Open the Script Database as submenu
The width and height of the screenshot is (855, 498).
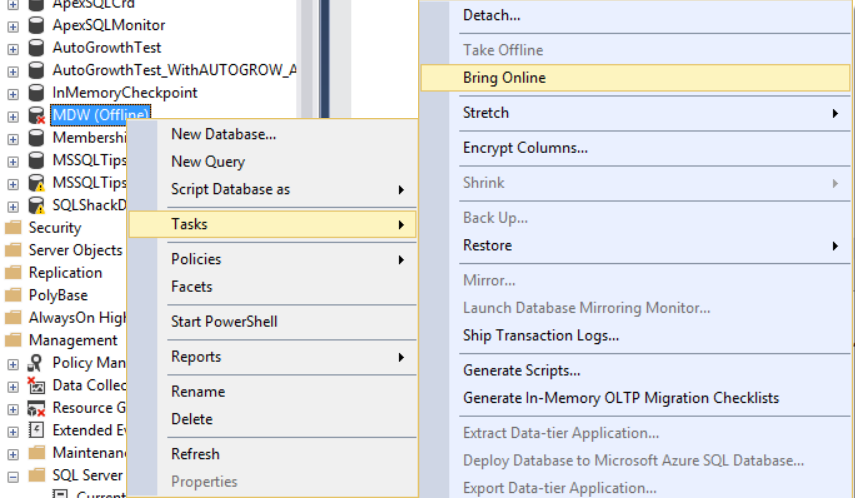pos(230,189)
